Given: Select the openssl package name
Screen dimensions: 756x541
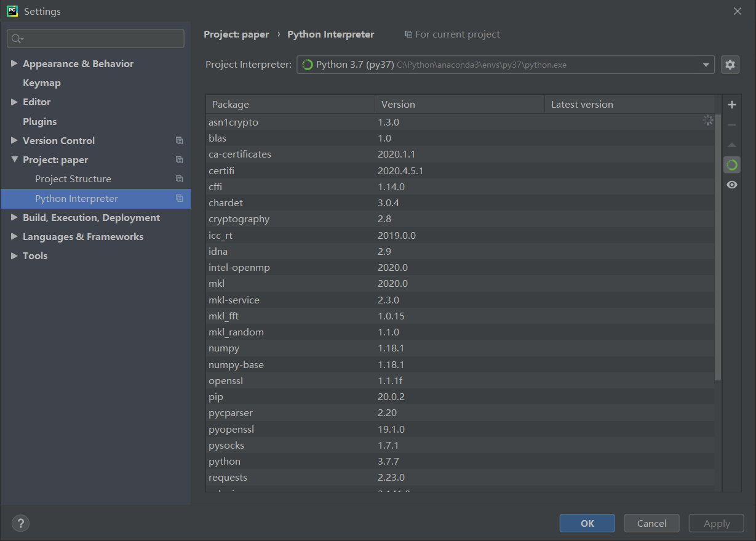Looking at the screenshot, I should coord(226,381).
